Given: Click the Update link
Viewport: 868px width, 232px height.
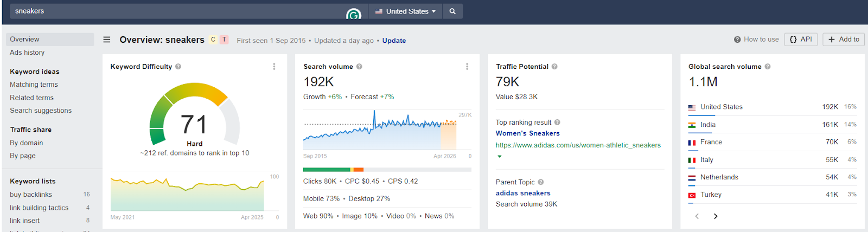Looking at the screenshot, I should (x=394, y=41).
